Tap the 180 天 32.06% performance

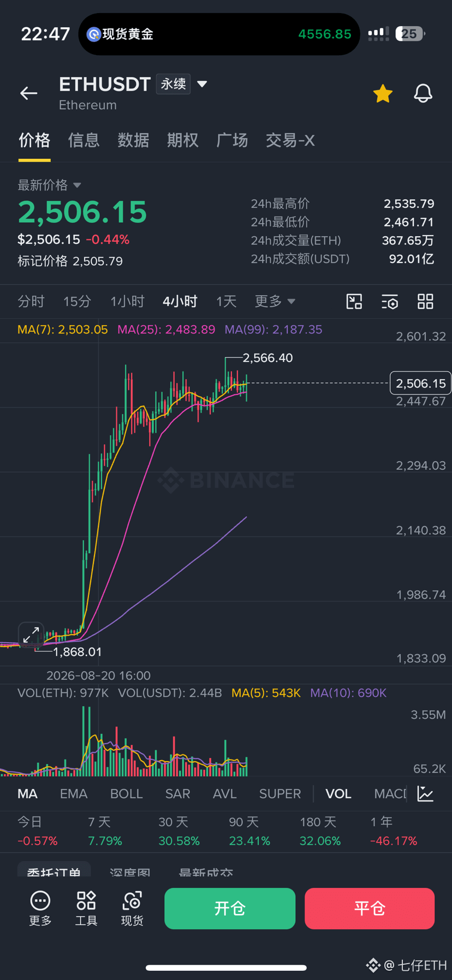[x=320, y=831]
